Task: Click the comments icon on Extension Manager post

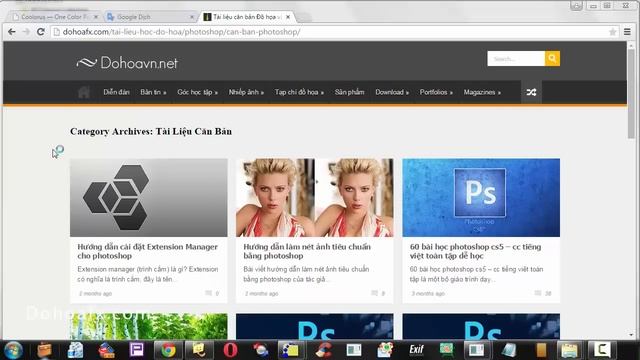Action: tap(209, 293)
